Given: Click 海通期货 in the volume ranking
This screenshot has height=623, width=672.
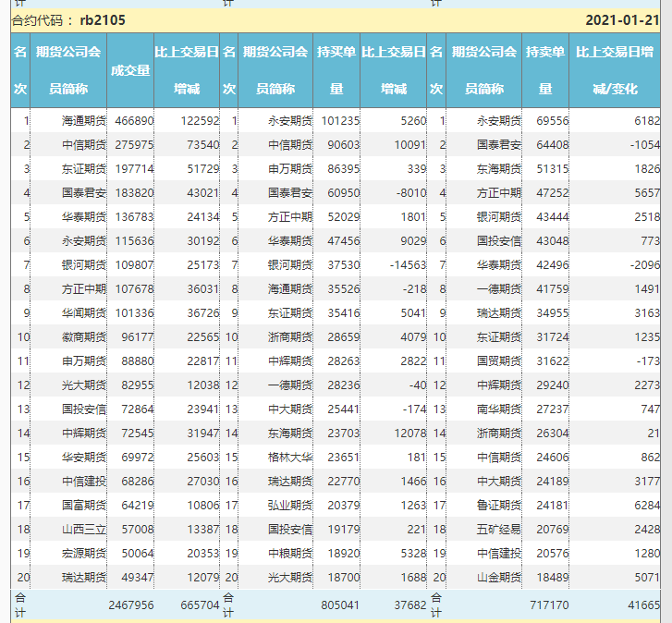Looking at the screenshot, I should pyautogui.click(x=84, y=121).
